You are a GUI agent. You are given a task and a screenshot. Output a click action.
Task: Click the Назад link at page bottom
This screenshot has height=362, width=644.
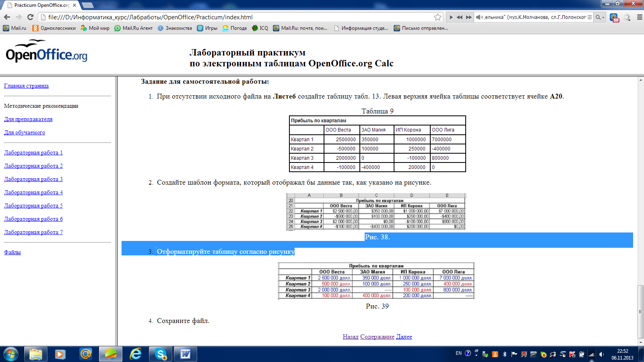(351, 337)
